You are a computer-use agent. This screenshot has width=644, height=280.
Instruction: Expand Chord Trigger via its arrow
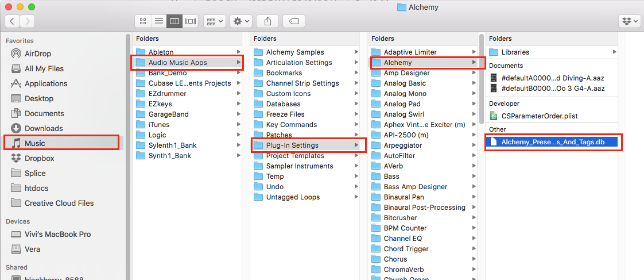point(474,249)
